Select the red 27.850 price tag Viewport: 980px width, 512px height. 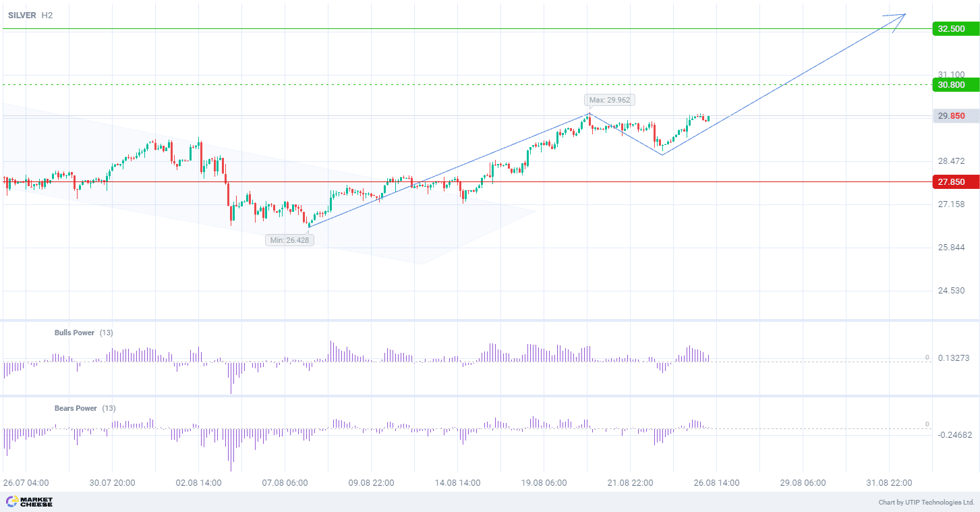tap(951, 182)
